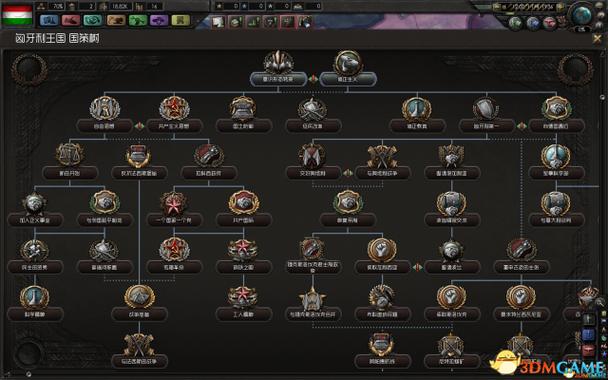Open the Hungarian flag government panel
The height and width of the screenshot is (380, 608).
pos(17,14)
